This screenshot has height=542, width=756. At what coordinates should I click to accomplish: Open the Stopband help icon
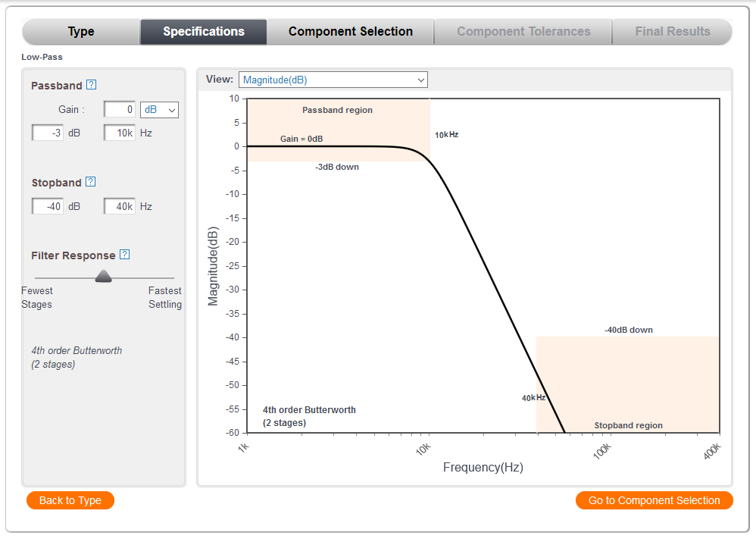[91, 182]
